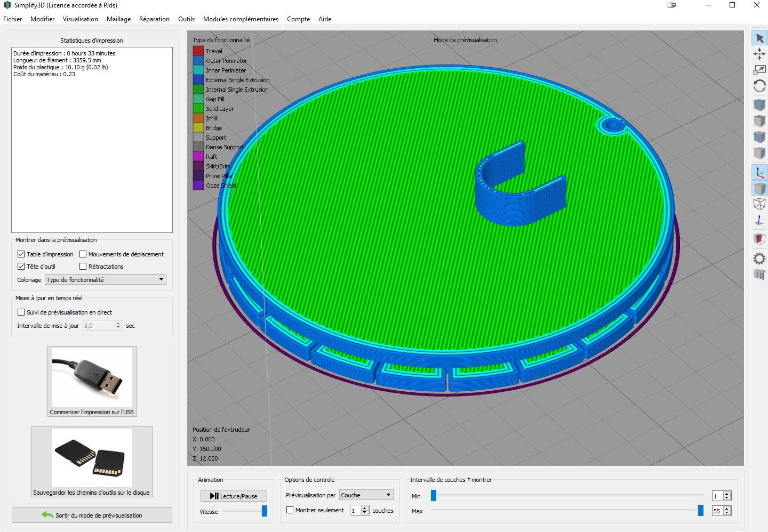Open the Maillage menu
The height and width of the screenshot is (532, 768).
pos(118,19)
